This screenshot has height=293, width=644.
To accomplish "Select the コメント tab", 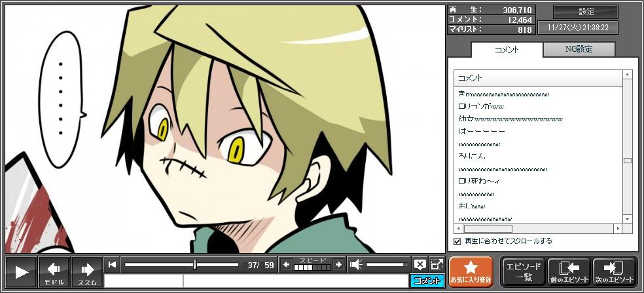I will 507,49.
